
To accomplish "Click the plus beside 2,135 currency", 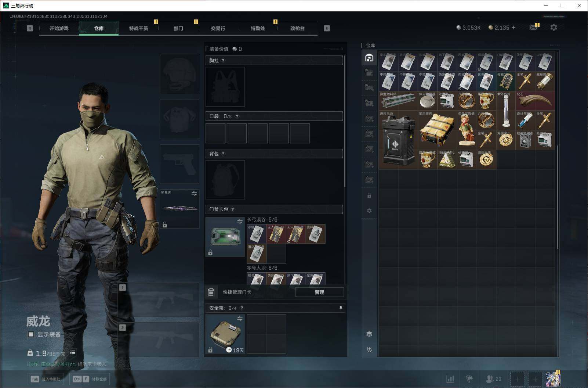I will (513, 28).
